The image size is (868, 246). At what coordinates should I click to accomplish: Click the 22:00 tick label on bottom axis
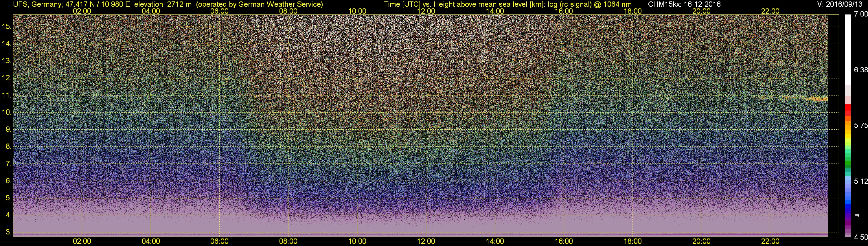pos(770,241)
